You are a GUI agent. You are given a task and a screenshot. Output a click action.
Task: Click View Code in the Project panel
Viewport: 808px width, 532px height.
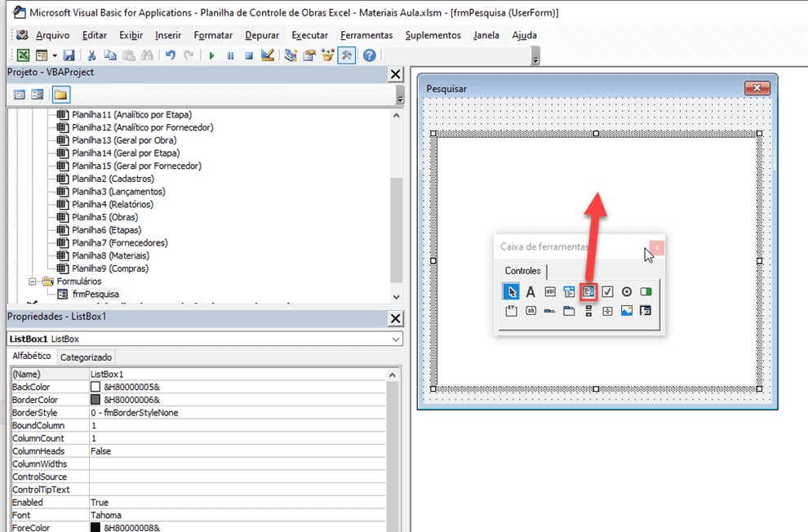(19, 95)
